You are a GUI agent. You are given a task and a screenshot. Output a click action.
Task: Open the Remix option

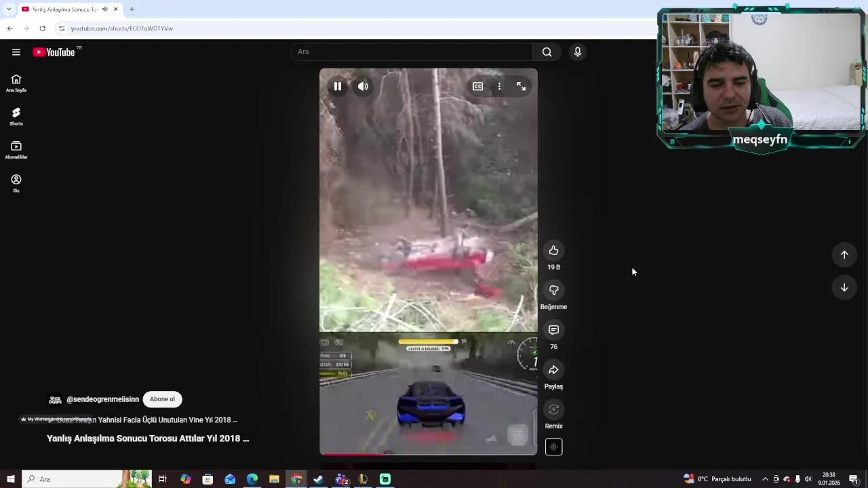pyautogui.click(x=553, y=409)
